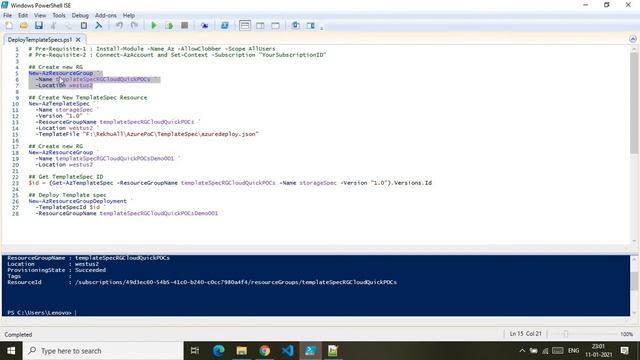Run the script with the green play icon
640x360 pixels.
(x=154, y=25)
